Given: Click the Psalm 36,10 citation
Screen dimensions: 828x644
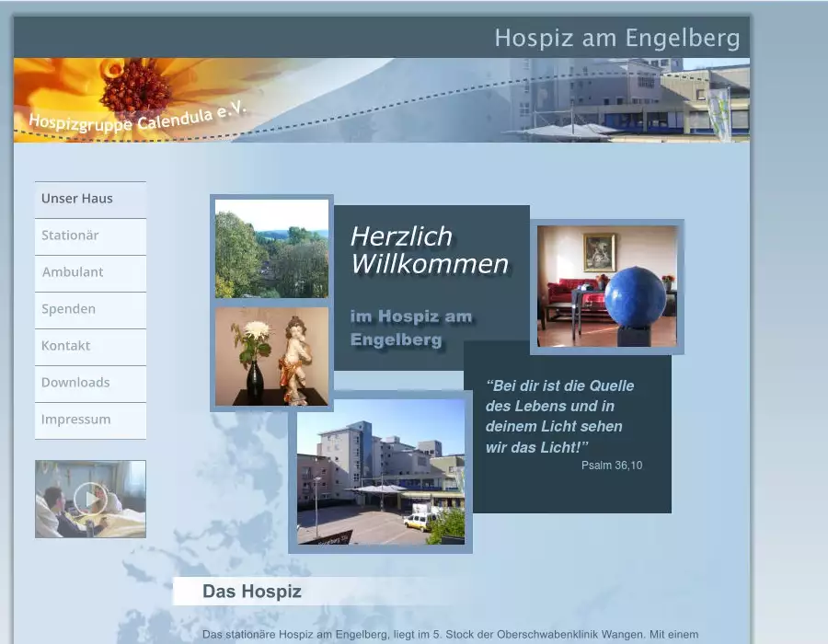Looking at the screenshot, I should [x=611, y=466].
